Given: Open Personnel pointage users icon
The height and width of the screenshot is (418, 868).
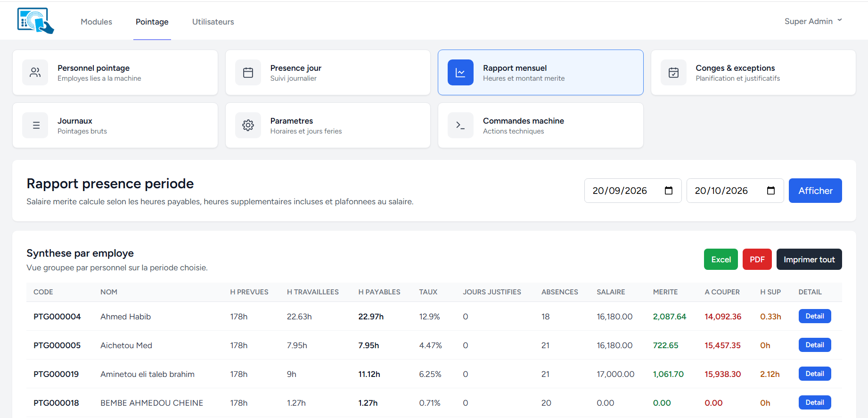Looking at the screenshot, I should [35, 72].
